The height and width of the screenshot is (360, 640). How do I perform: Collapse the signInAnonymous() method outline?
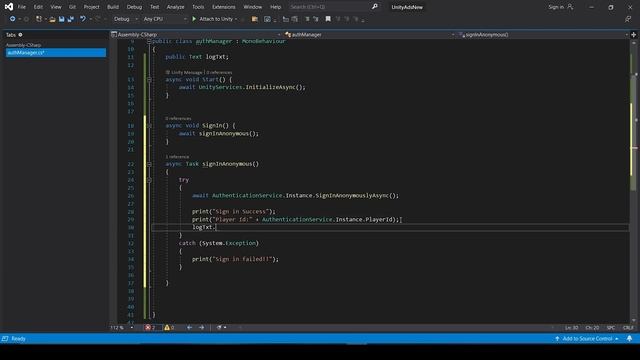(149, 164)
